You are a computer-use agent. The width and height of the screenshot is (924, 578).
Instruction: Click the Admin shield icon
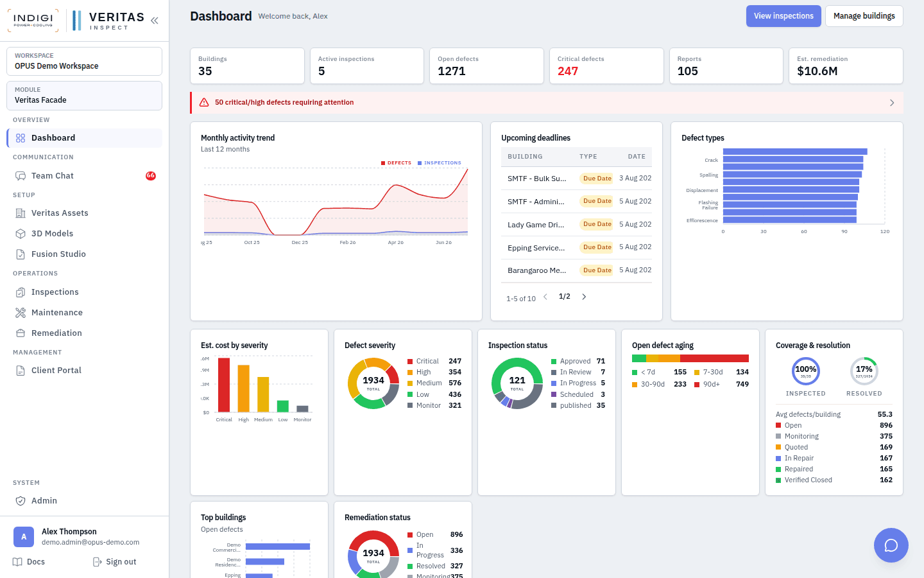pos(21,501)
